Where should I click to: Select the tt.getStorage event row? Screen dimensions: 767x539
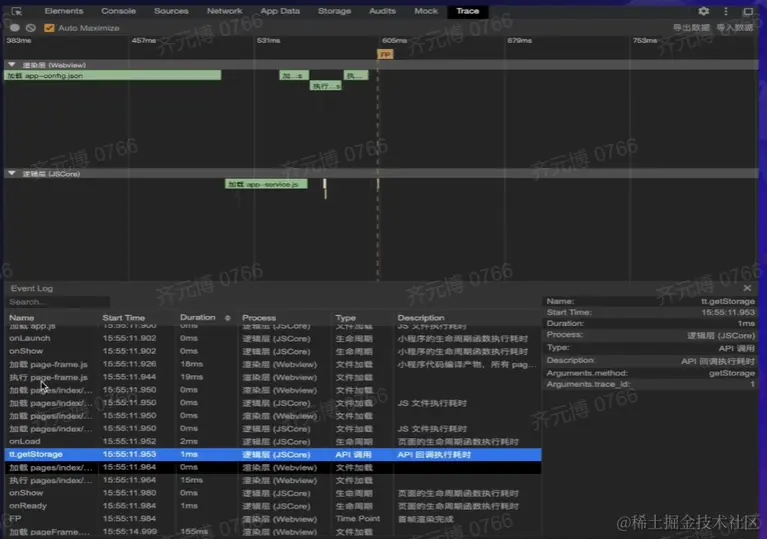coord(273,454)
